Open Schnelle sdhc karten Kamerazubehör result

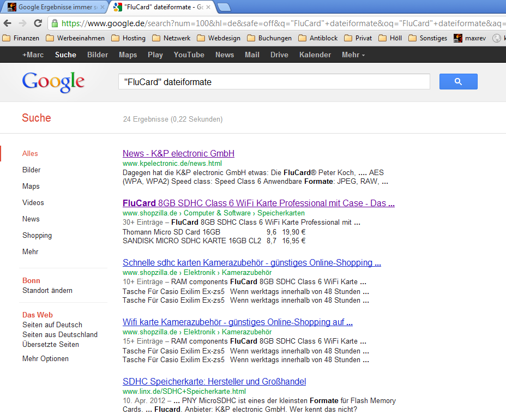[x=252, y=262]
